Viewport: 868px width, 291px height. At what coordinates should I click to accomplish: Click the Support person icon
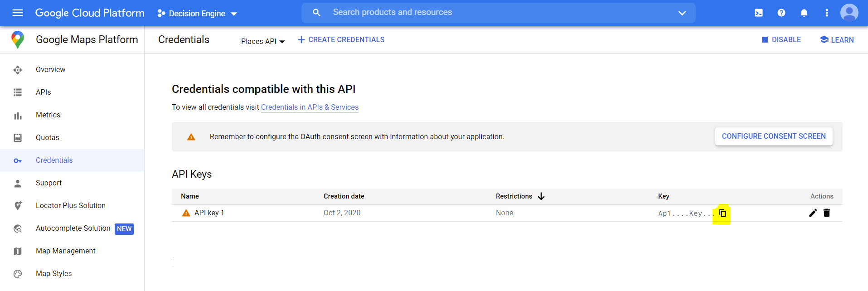coord(18,184)
